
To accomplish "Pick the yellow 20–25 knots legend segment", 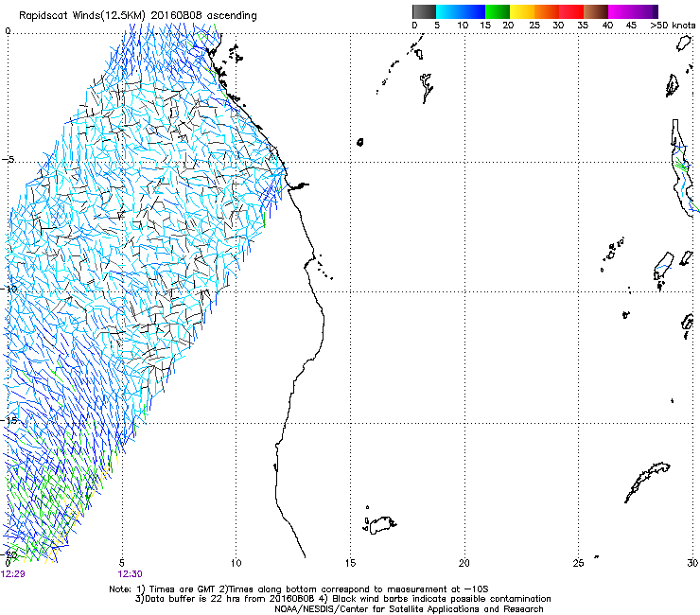I will click(x=522, y=11).
